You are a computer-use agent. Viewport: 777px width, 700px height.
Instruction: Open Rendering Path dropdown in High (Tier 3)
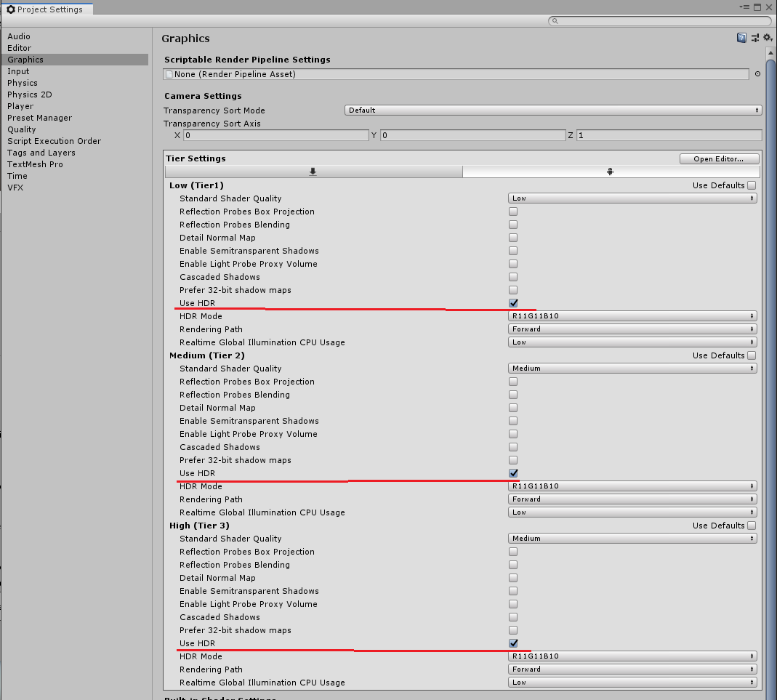(x=632, y=669)
